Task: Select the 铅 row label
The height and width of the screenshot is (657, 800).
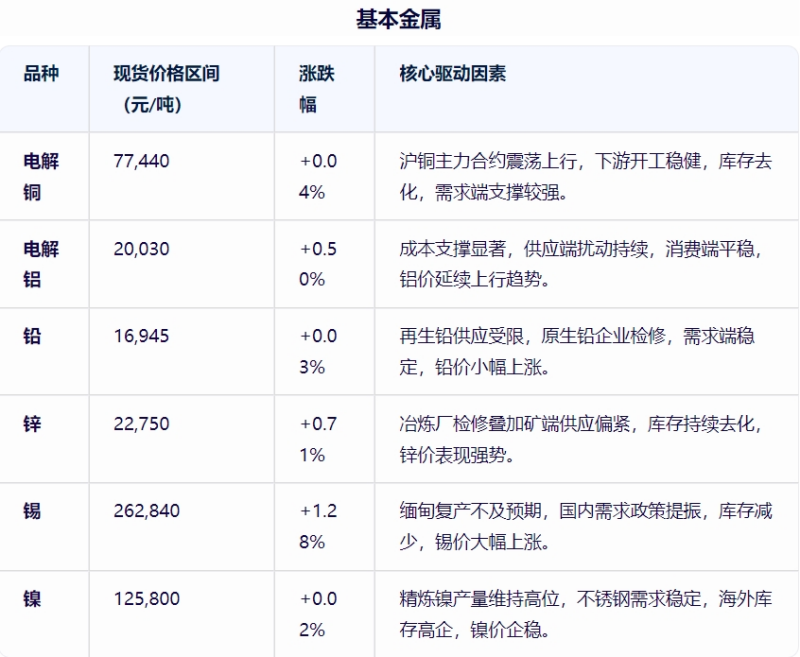Action: (x=32, y=337)
